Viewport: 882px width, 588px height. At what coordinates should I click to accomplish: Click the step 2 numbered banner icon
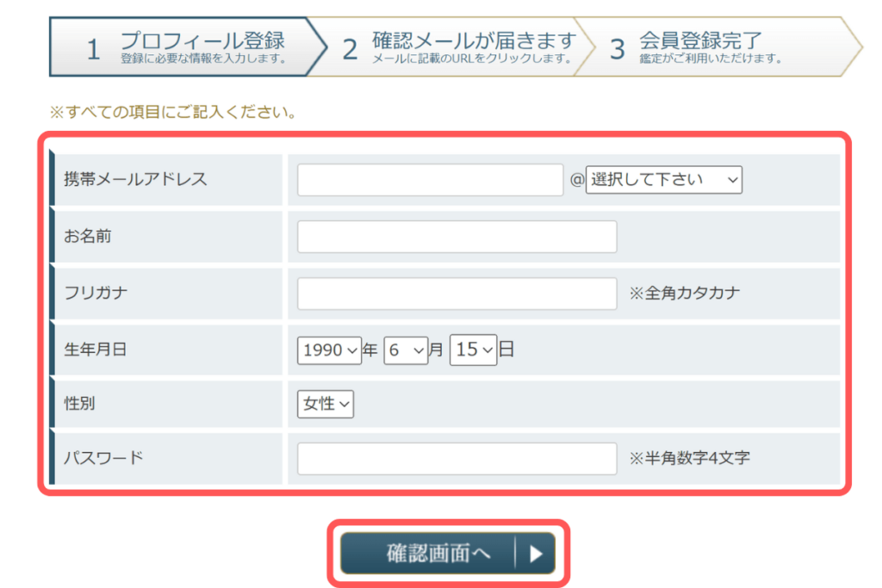pos(350,46)
